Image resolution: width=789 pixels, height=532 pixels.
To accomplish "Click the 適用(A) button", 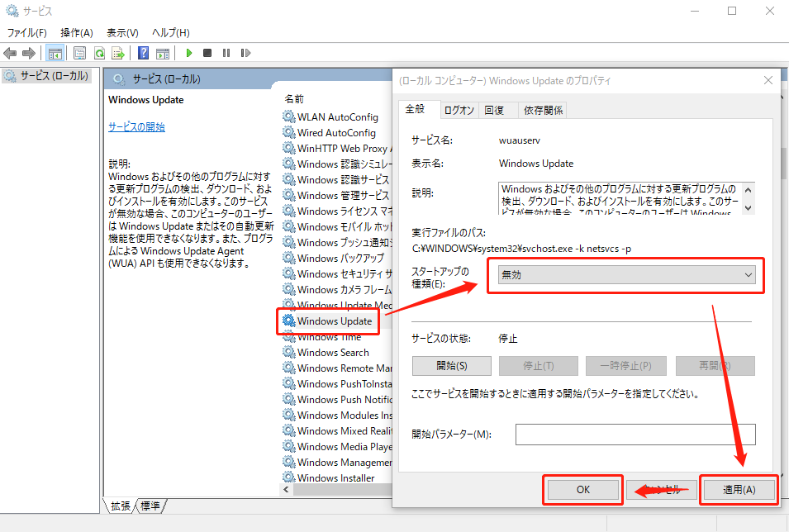I will (739, 490).
